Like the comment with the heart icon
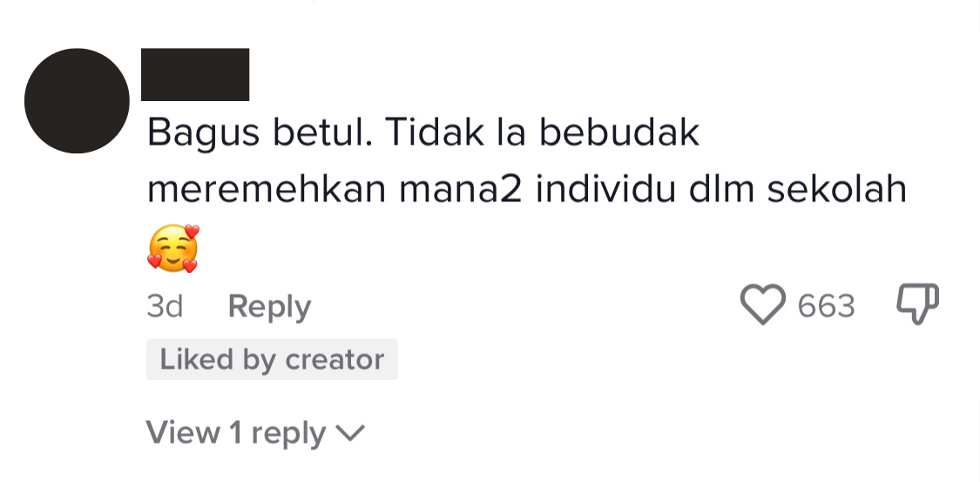This screenshot has height=482, width=980. tap(762, 305)
